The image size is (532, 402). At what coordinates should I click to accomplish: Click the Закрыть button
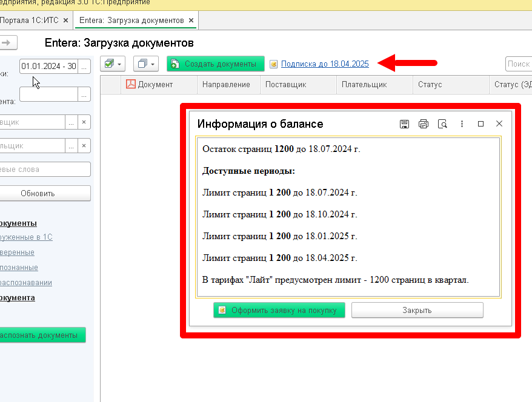tap(417, 310)
